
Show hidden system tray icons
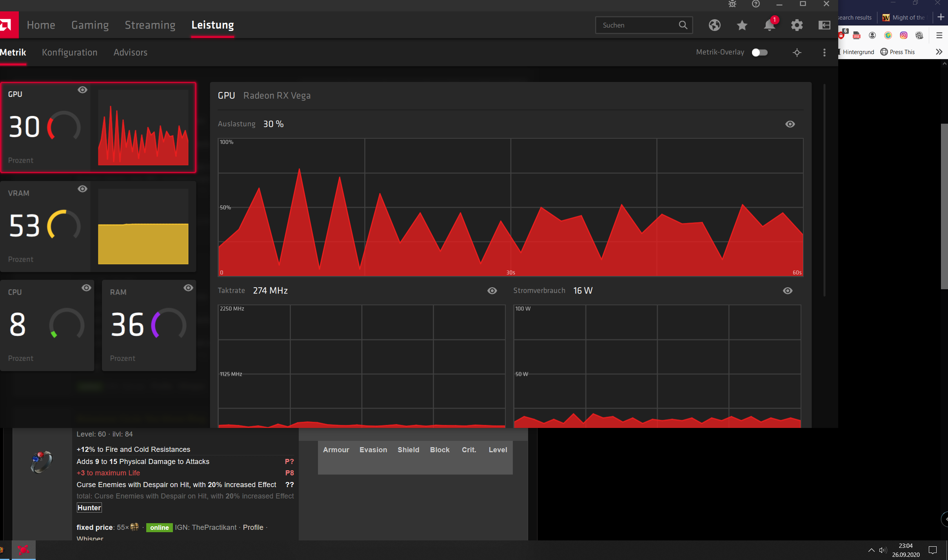pos(871,550)
